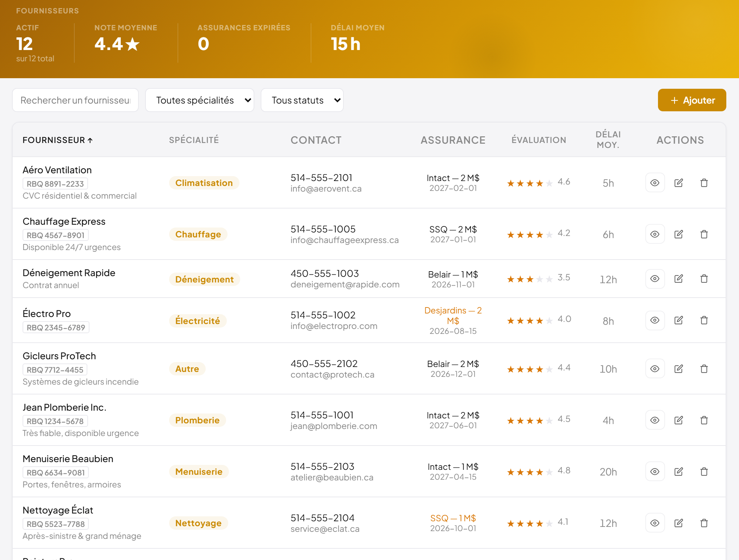This screenshot has width=739, height=560.
Task: Edit the Déneigement Rapide supplier
Action: 679,279
